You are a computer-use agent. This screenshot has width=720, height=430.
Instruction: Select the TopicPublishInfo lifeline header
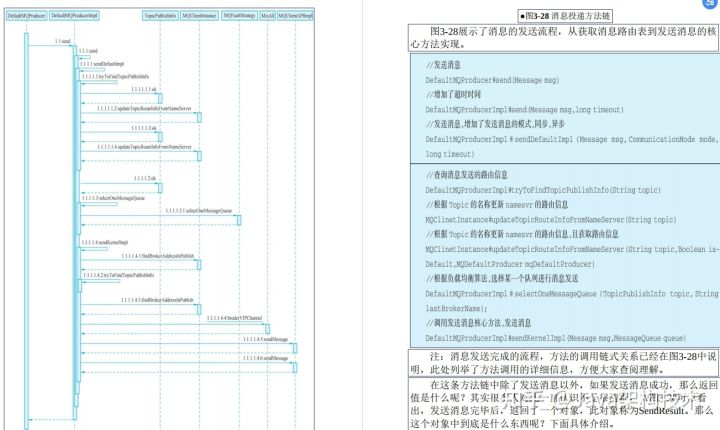[160, 16]
